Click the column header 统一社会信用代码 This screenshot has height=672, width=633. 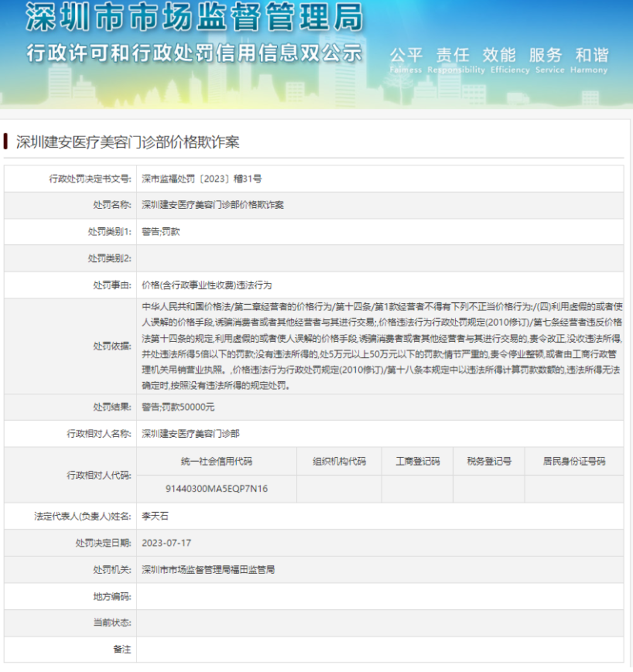217,462
